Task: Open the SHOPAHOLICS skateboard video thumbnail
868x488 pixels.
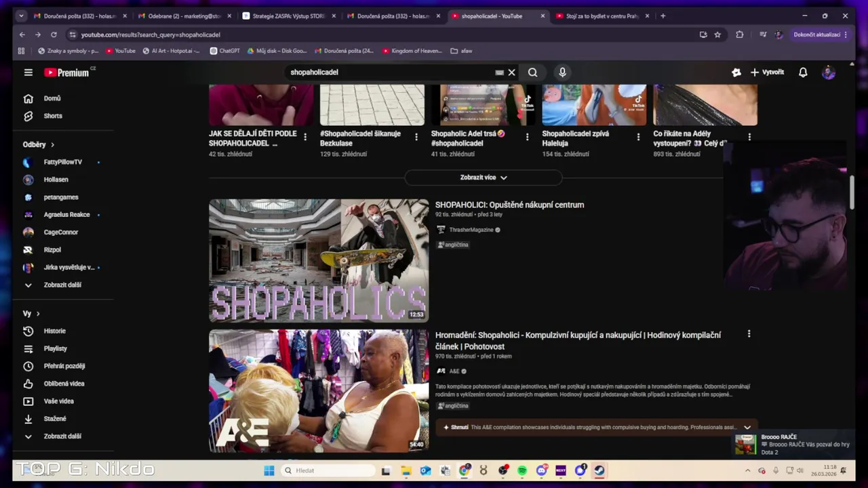Action: [x=319, y=260]
